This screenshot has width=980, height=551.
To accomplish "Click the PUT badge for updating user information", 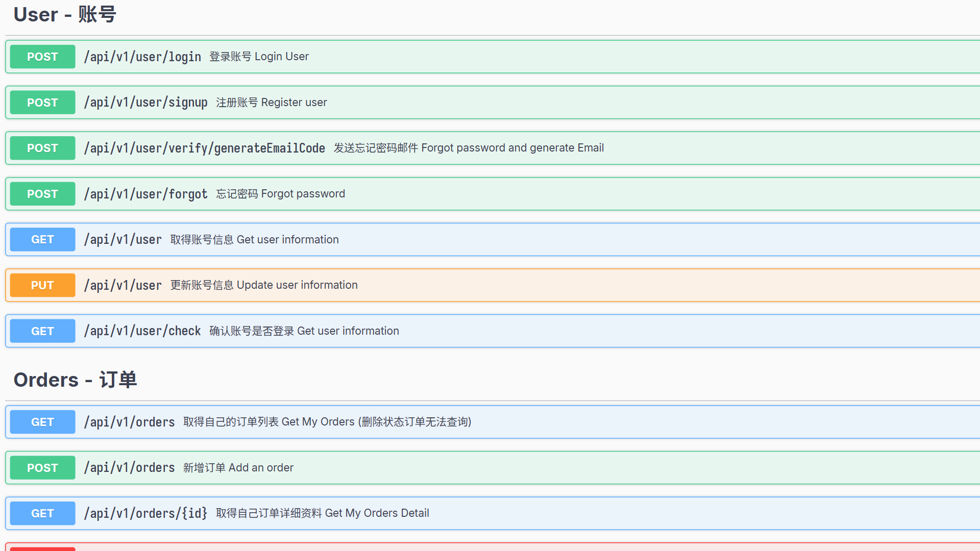I will click(42, 285).
